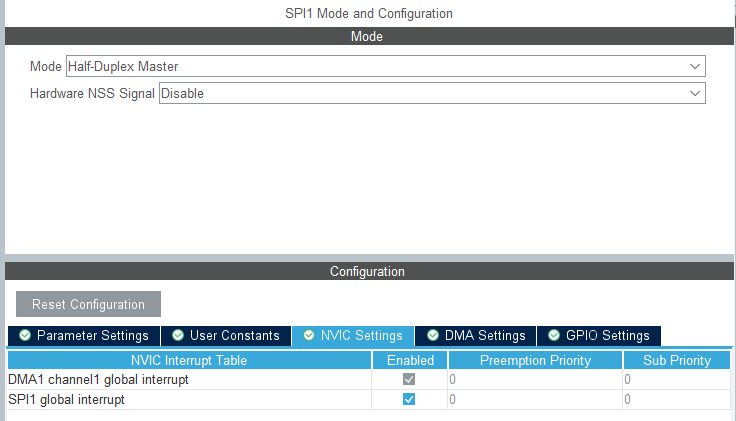Viewport: 736px width, 421px height.
Task: Click the Preemption Priority column header
Action: 535,360
